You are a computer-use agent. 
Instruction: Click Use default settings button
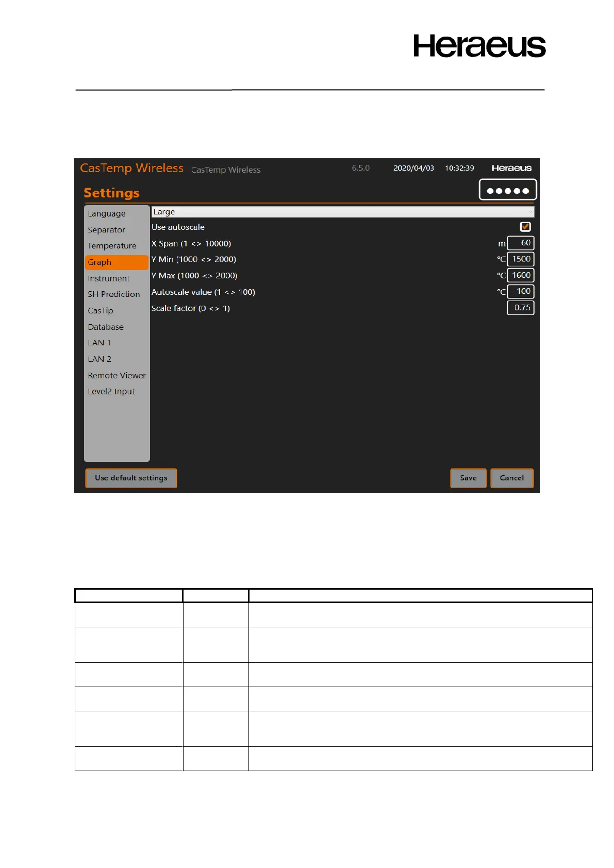click(x=131, y=478)
